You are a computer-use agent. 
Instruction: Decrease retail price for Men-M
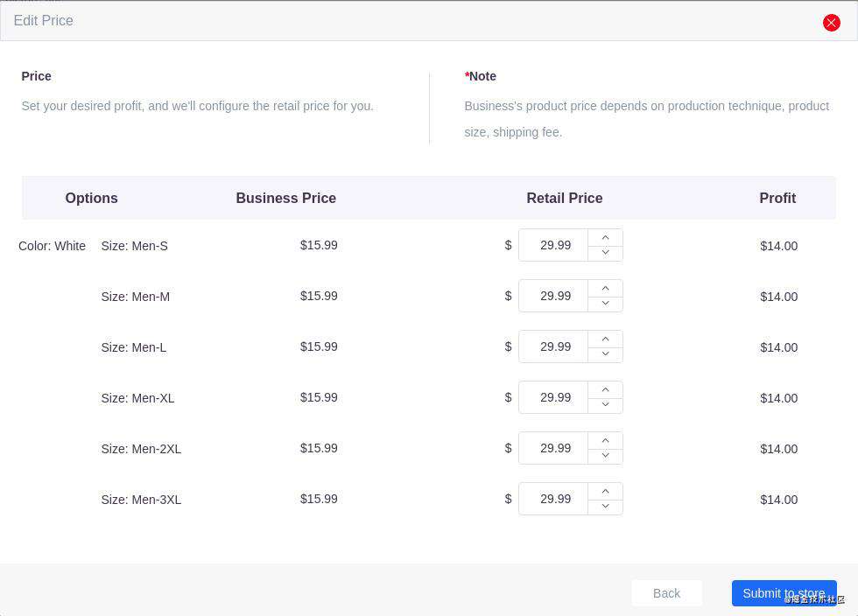tap(605, 304)
